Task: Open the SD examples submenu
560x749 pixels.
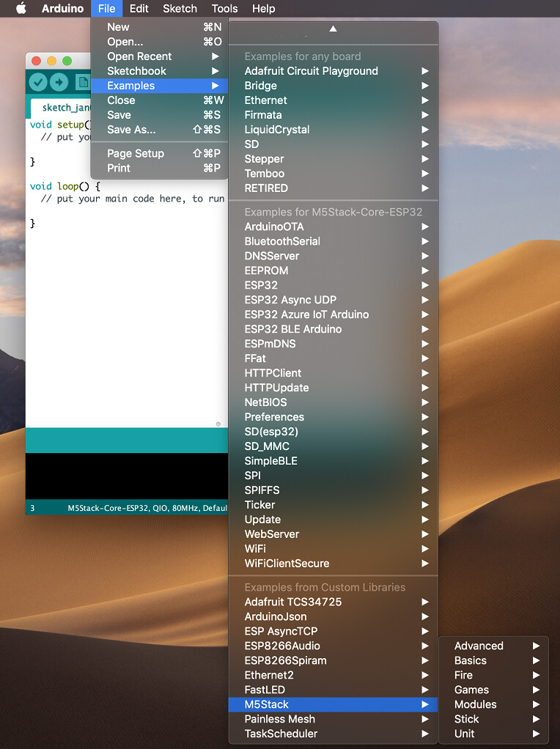Action: [x=334, y=144]
